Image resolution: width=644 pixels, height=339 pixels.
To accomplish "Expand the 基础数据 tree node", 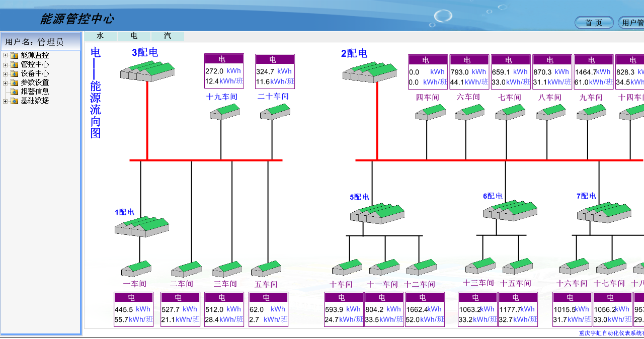I will pos(6,101).
